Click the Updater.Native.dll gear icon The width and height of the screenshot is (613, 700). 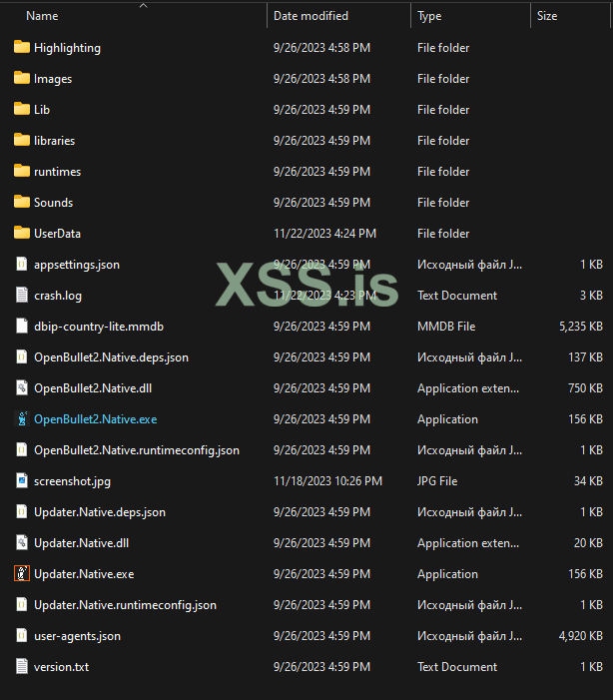[21, 542]
